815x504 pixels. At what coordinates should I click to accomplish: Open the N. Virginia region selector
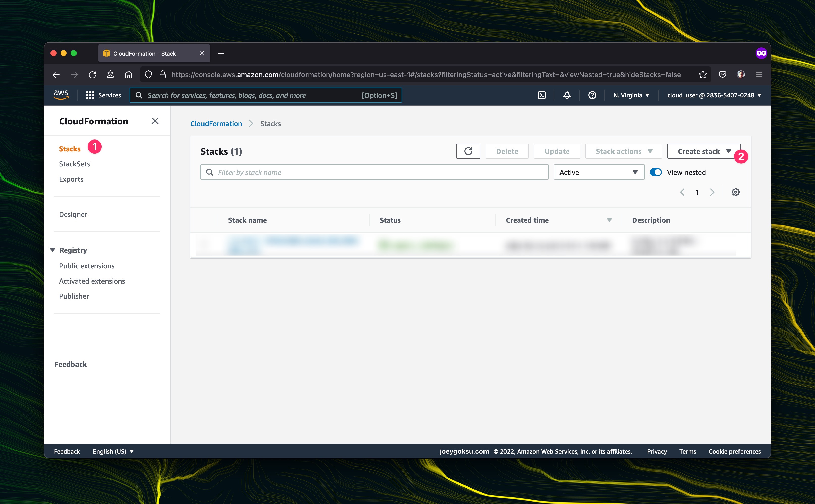631,95
